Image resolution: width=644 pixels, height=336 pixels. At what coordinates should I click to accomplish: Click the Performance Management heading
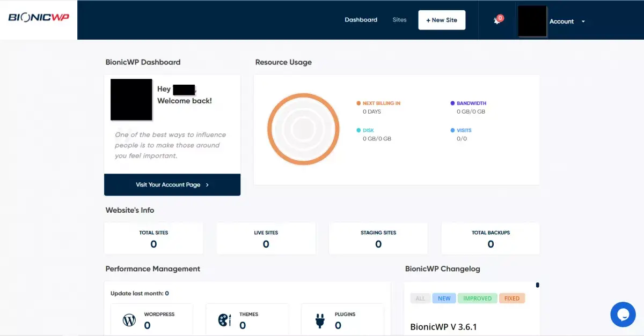pos(153,269)
